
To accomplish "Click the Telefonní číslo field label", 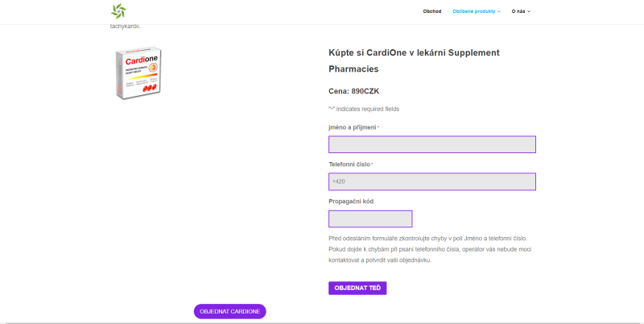I will [349, 164].
